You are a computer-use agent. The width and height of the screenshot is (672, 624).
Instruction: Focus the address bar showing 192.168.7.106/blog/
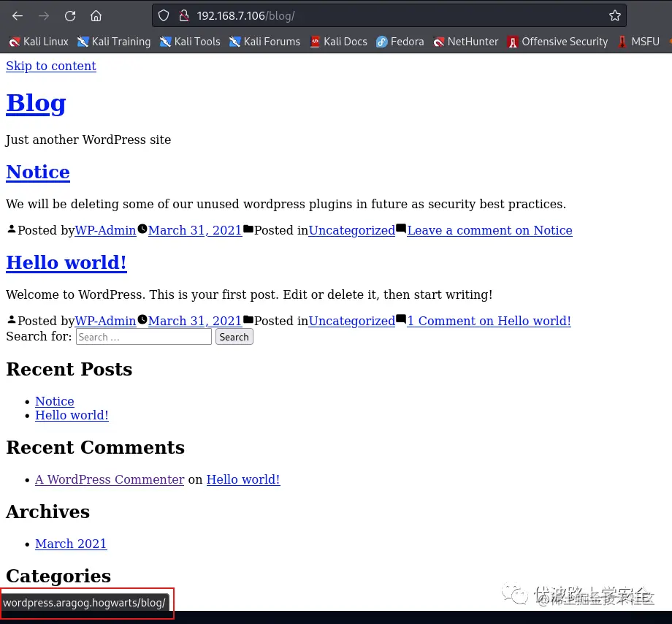point(389,16)
